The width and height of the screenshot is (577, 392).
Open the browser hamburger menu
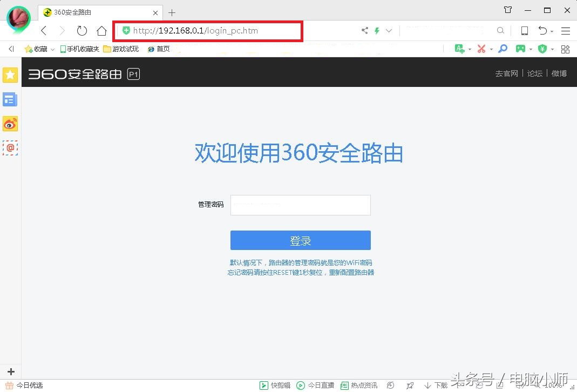click(x=566, y=31)
